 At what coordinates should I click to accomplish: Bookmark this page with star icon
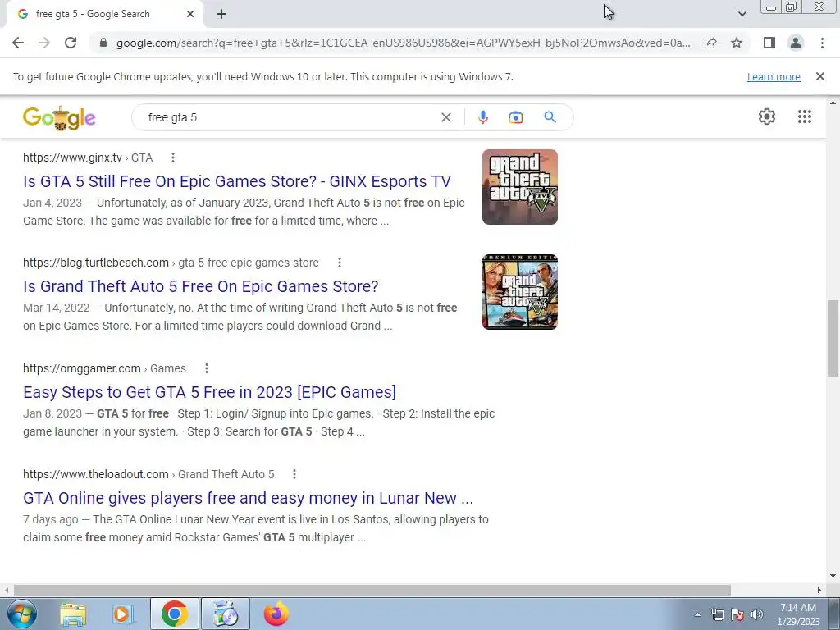point(737,43)
